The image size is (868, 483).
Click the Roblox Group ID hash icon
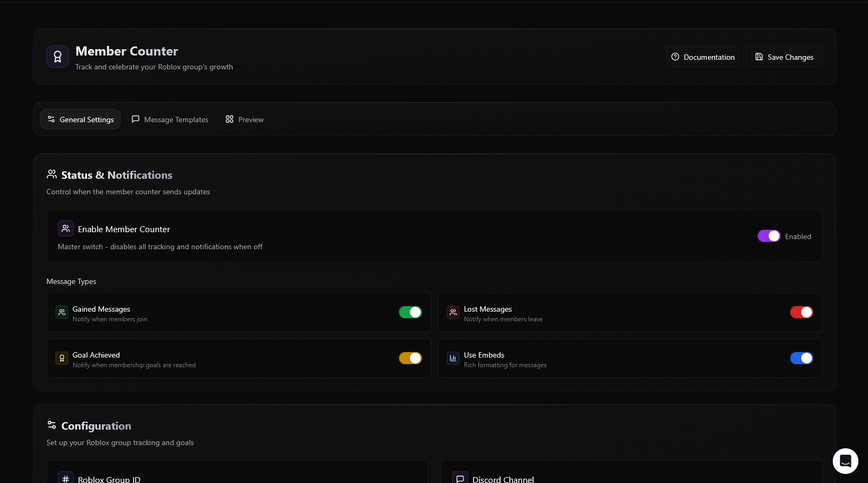point(66,479)
